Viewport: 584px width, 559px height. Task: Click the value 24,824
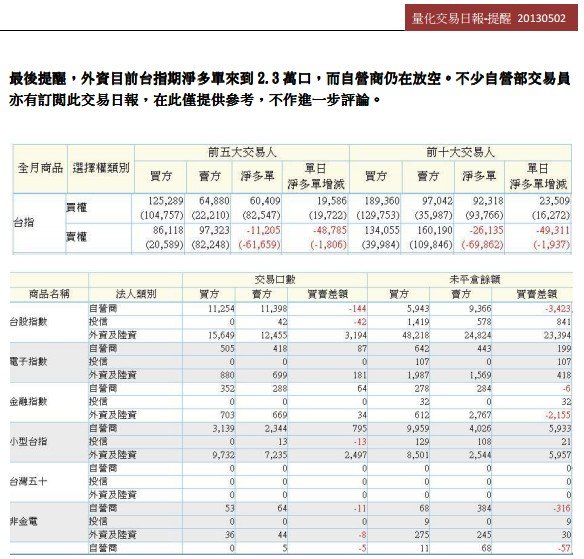478,335
